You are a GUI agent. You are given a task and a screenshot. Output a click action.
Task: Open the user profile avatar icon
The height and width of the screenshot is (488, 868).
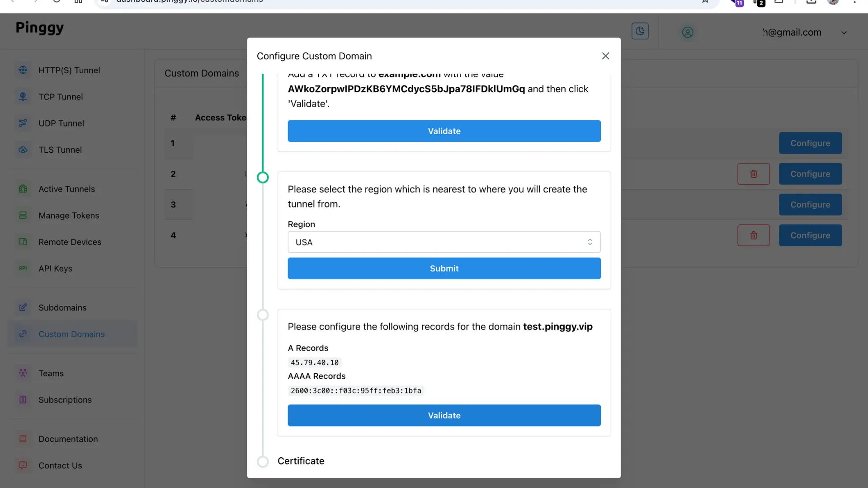[x=688, y=33]
